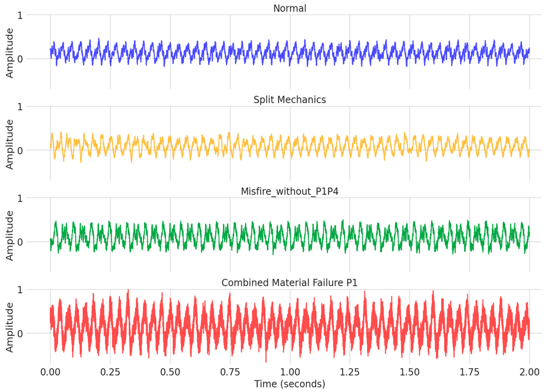The width and height of the screenshot is (546, 392).
Task: Click the 0.75 x-axis tick label
Action: click(230, 372)
